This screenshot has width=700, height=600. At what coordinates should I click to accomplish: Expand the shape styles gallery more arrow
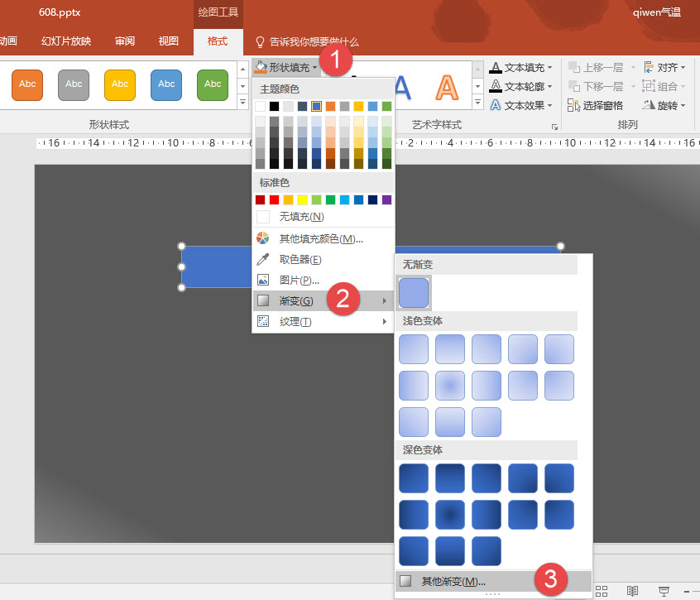(x=242, y=103)
